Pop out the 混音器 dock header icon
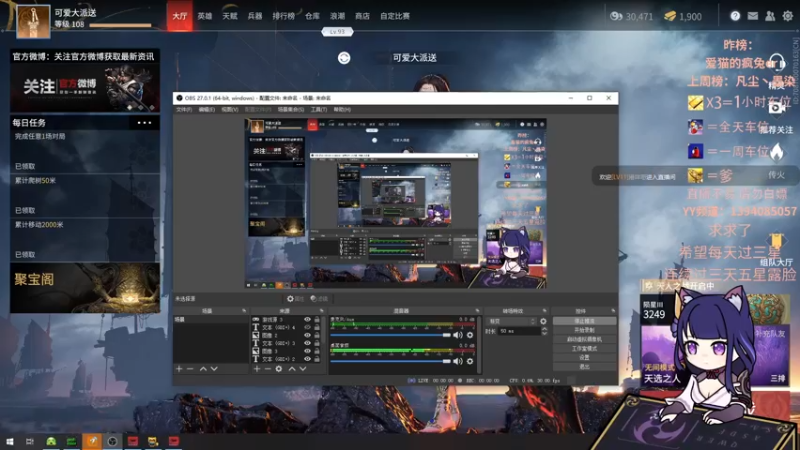800x450 pixels. (478, 311)
